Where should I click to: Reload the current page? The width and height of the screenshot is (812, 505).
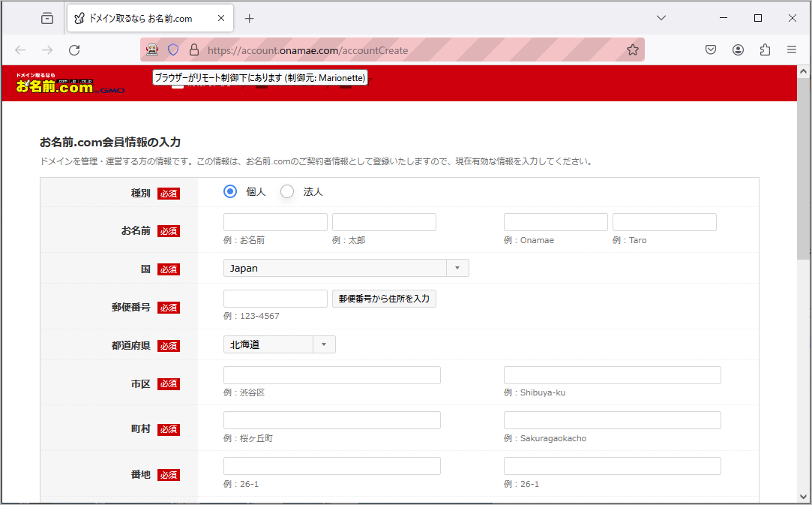click(x=74, y=50)
